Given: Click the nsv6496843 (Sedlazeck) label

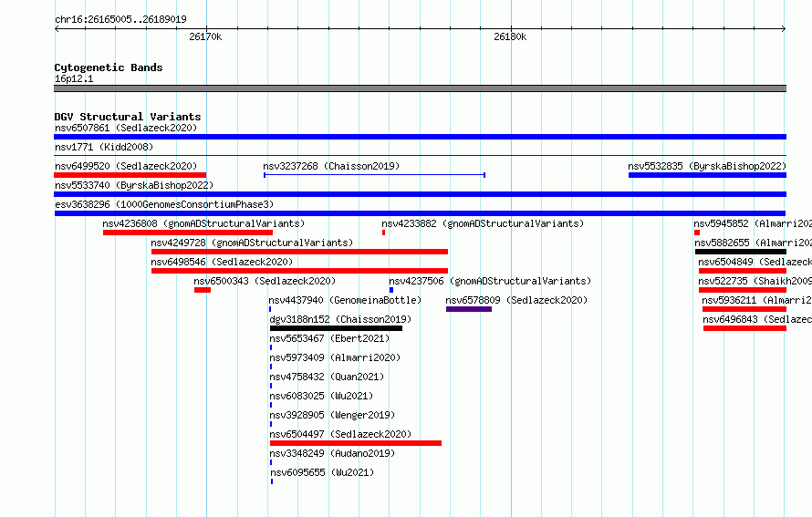Looking at the screenshot, I should tap(757, 319).
